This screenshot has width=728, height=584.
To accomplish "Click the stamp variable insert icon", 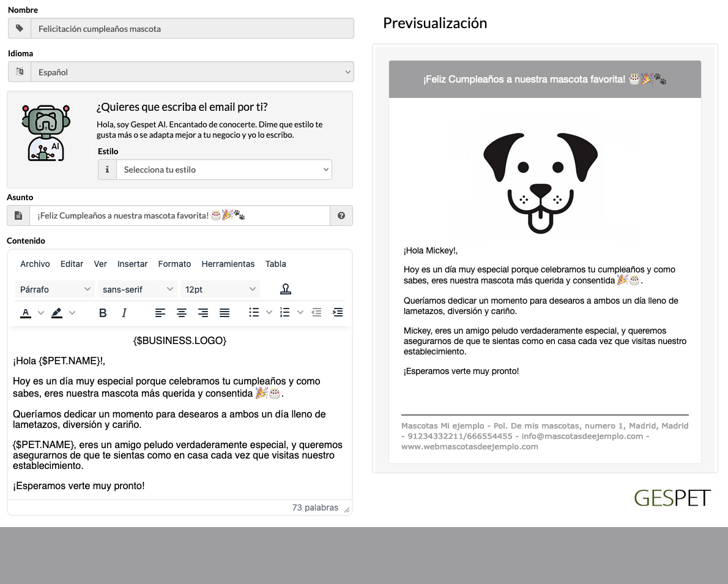I will pyautogui.click(x=285, y=290).
